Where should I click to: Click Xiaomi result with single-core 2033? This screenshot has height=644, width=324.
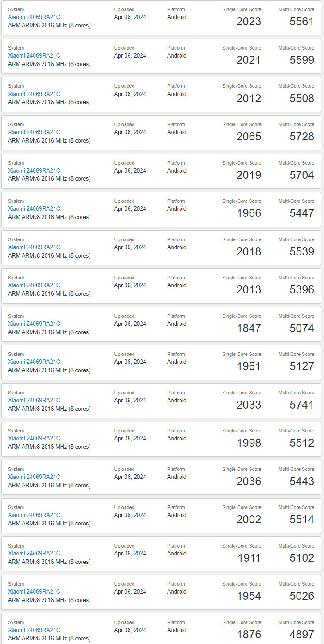pyautogui.click(x=34, y=400)
